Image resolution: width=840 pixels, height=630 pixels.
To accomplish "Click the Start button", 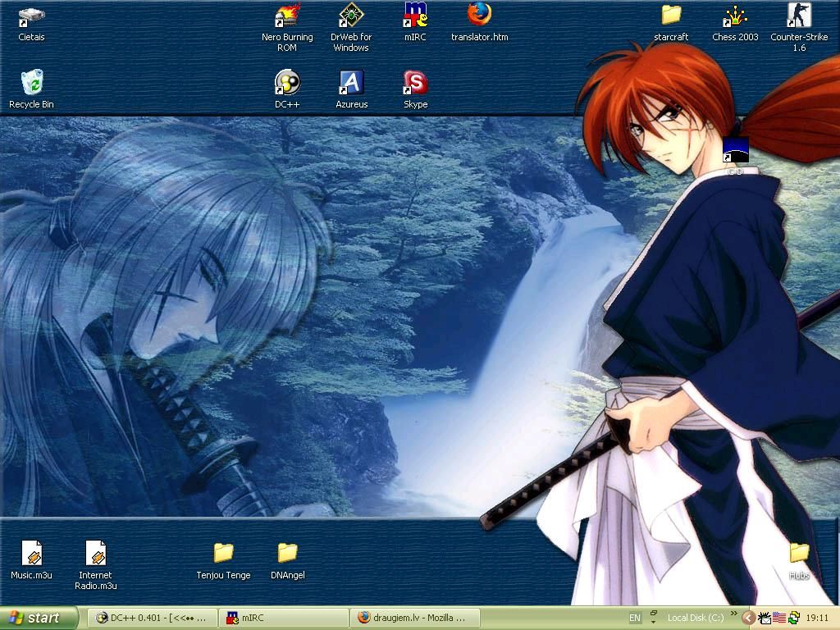I will [x=39, y=618].
